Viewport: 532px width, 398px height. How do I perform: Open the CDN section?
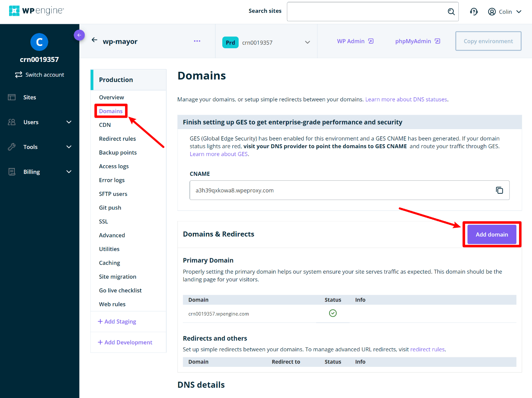(105, 125)
